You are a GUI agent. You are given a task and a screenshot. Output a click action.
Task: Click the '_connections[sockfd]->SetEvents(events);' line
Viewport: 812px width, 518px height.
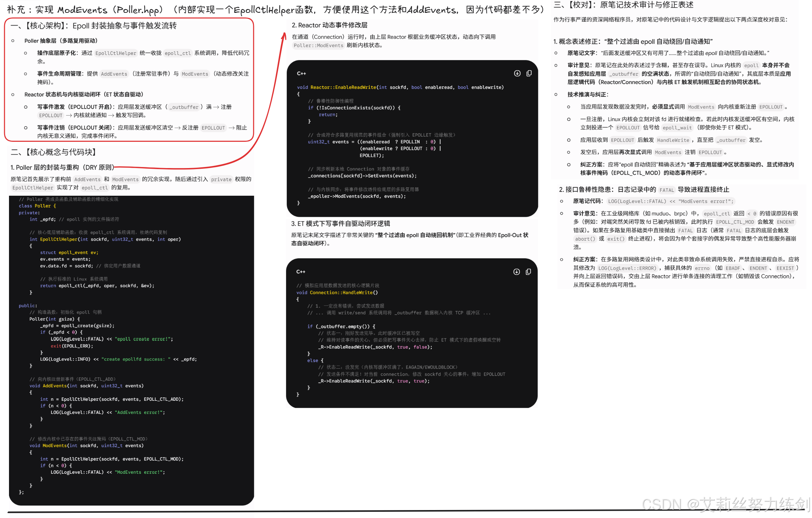click(362, 176)
